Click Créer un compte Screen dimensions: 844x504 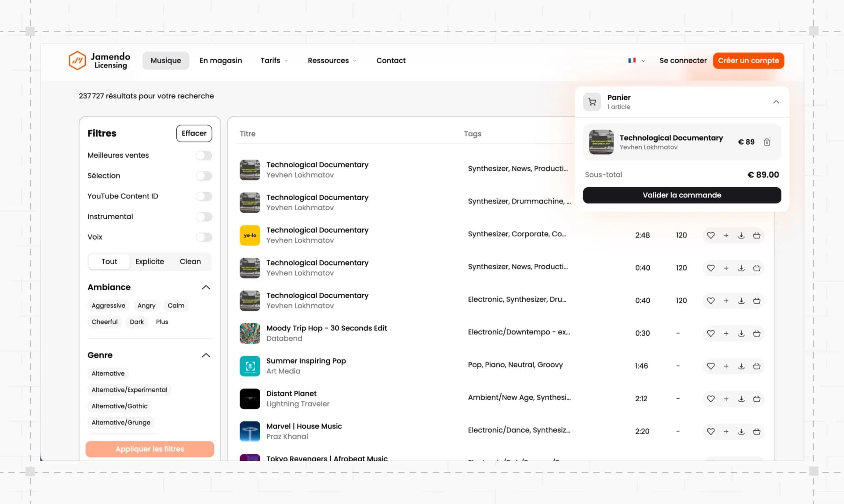click(748, 61)
